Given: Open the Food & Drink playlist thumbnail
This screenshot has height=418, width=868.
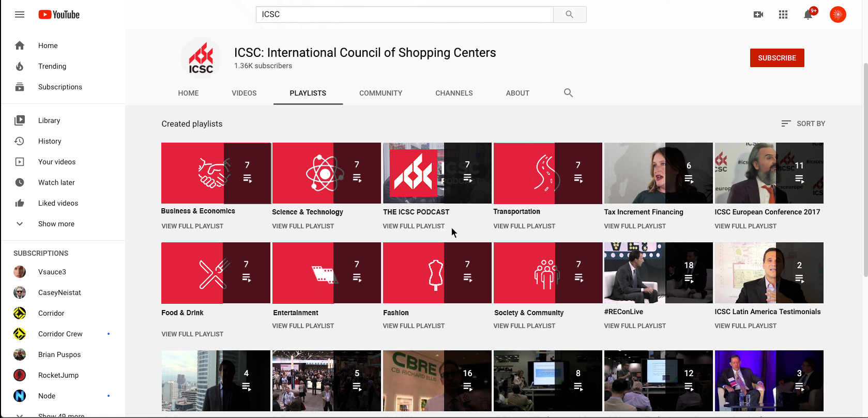Looking at the screenshot, I should (x=216, y=273).
